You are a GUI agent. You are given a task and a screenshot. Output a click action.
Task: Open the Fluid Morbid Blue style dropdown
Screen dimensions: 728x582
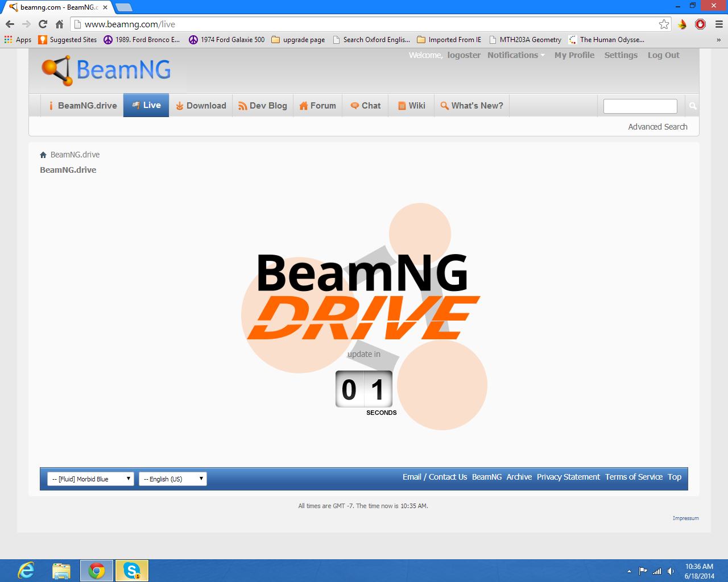pyautogui.click(x=90, y=479)
